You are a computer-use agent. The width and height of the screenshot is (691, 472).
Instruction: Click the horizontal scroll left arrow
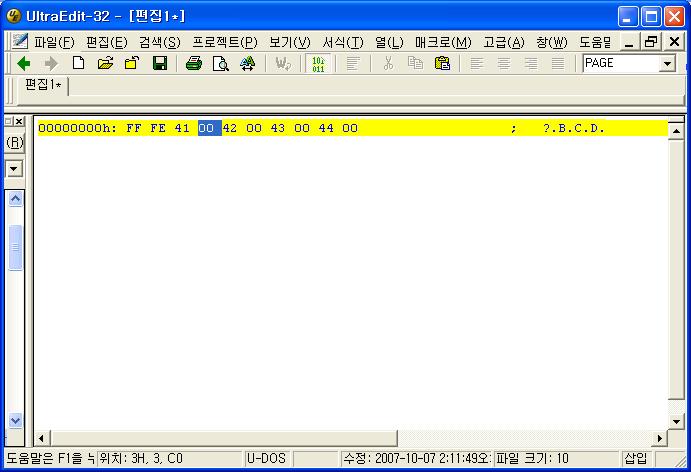[41, 439]
